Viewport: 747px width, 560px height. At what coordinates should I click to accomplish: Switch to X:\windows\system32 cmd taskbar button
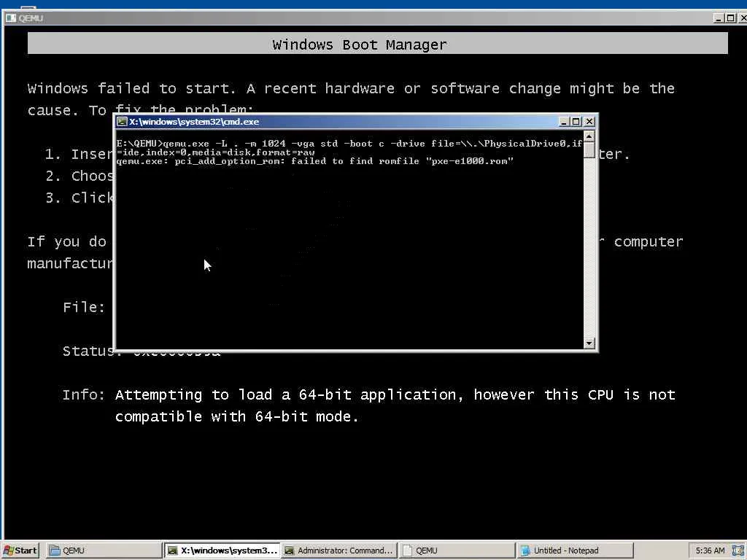pos(222,551)
